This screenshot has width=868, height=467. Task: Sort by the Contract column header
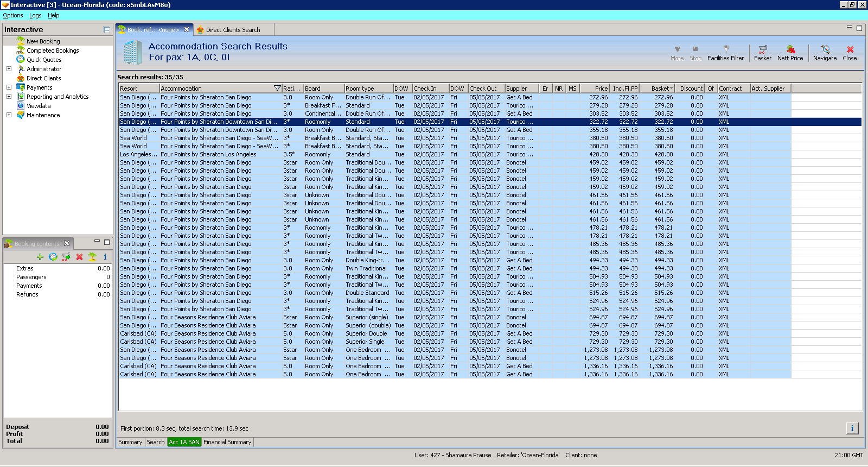click(x=734, y=89)
